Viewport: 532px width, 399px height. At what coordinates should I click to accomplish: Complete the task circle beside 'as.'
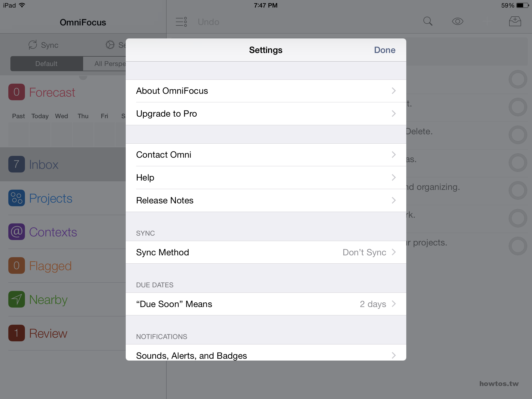[x=518, y=163]
